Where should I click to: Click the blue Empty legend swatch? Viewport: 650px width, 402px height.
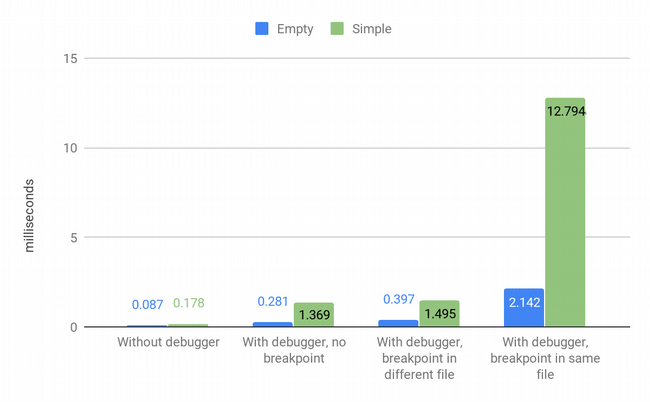coord(262,29)
